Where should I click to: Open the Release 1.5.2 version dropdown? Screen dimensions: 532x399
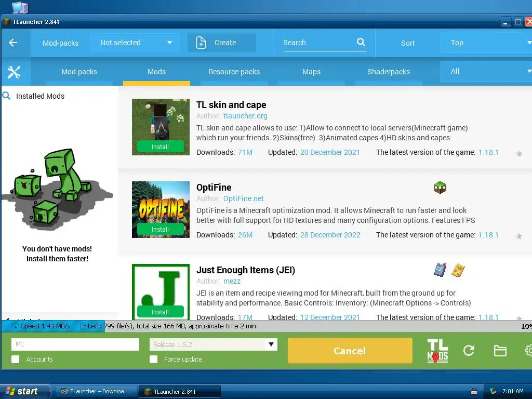pyautogui.click(x=214, y=344)
